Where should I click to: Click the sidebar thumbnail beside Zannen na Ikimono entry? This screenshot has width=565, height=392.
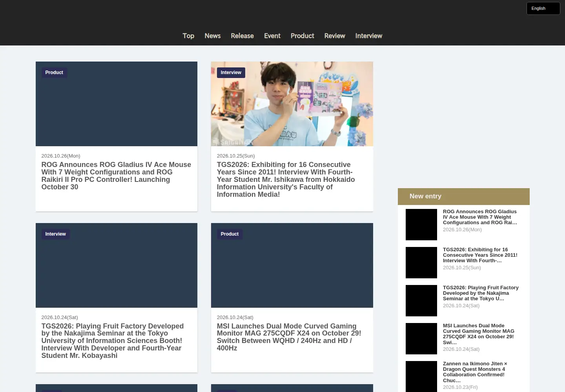pos(421,376)
